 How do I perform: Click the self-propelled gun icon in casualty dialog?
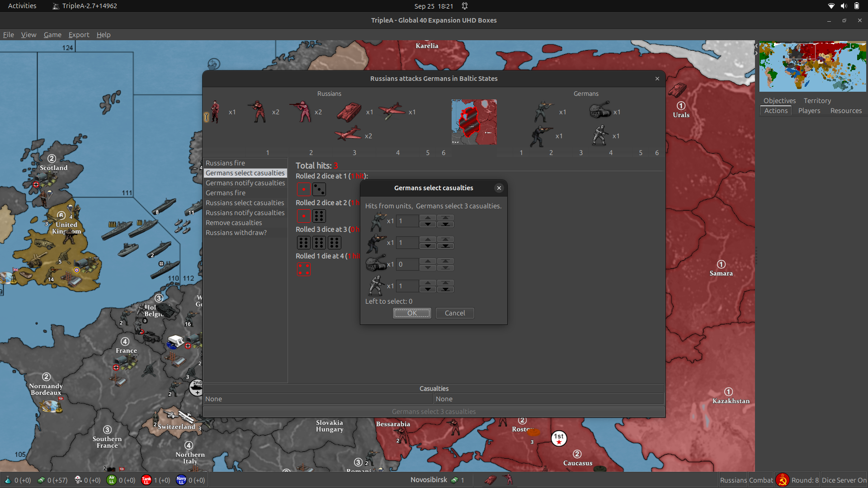coord(376,263)
